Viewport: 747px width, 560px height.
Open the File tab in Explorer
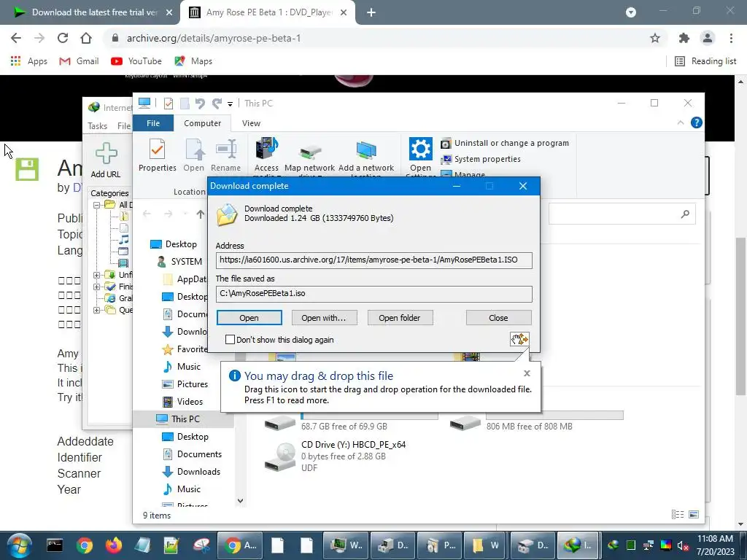click(x=153, y=123)
